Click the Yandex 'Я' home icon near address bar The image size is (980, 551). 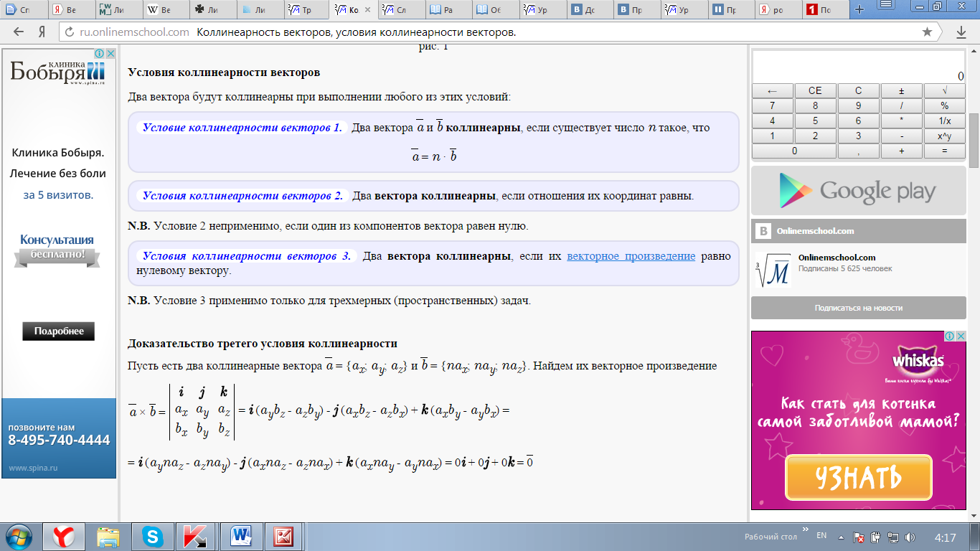pos(42,32)
